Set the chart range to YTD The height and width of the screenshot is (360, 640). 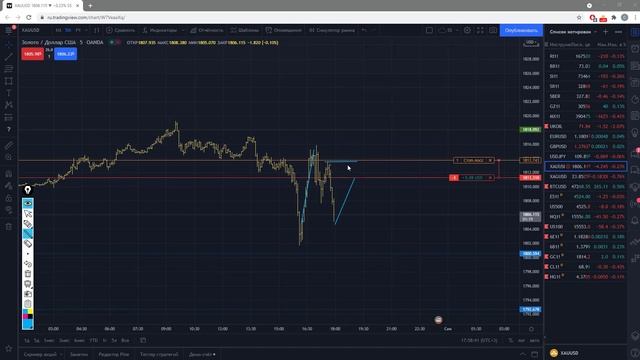click(x=93, y=340)
